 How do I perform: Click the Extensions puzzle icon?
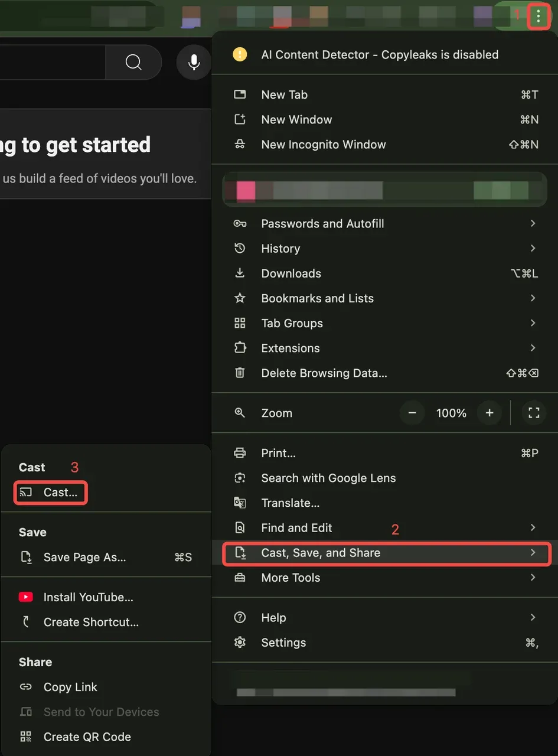click(x=240, y=348)
